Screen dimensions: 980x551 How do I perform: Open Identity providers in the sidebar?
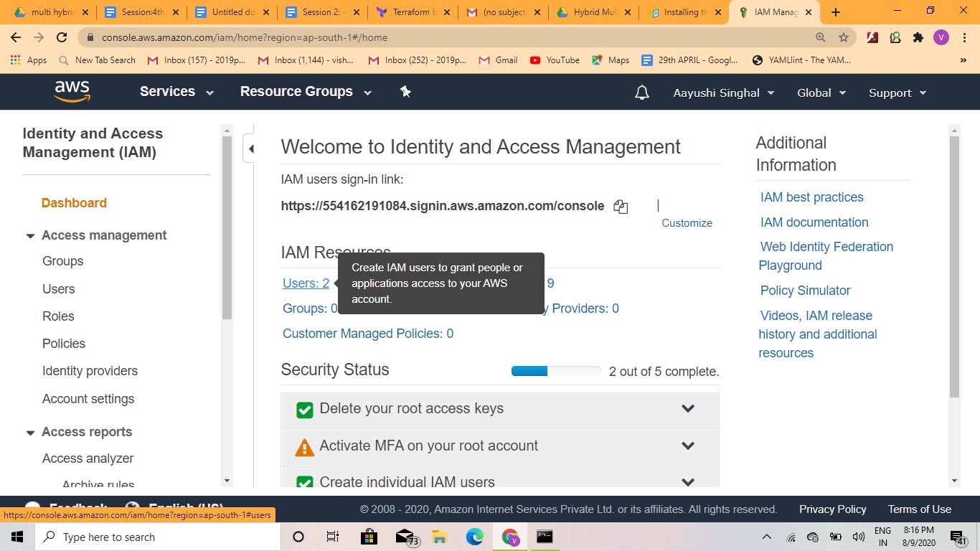tap(90, 371)
